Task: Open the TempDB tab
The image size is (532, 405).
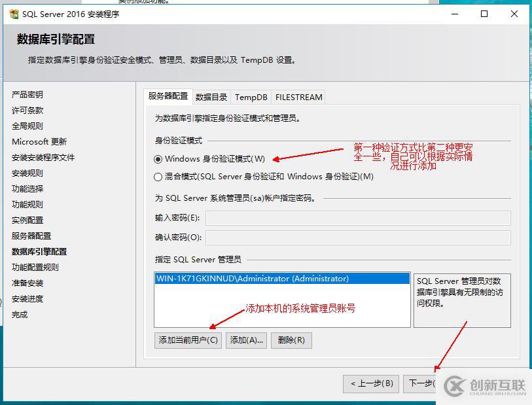Action: pyautogui.click(x=250, y=97)
